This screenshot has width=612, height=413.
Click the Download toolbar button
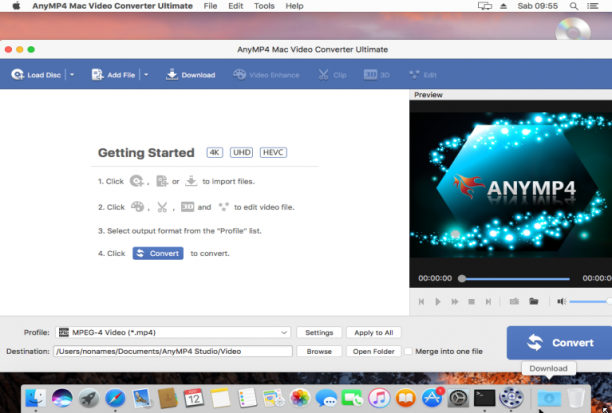[x=190, y=75]
